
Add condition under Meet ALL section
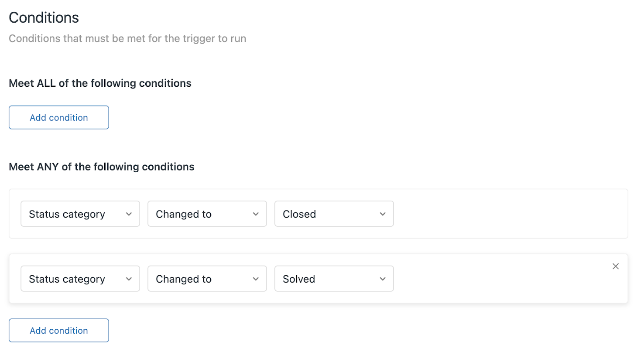click(59, 117)
